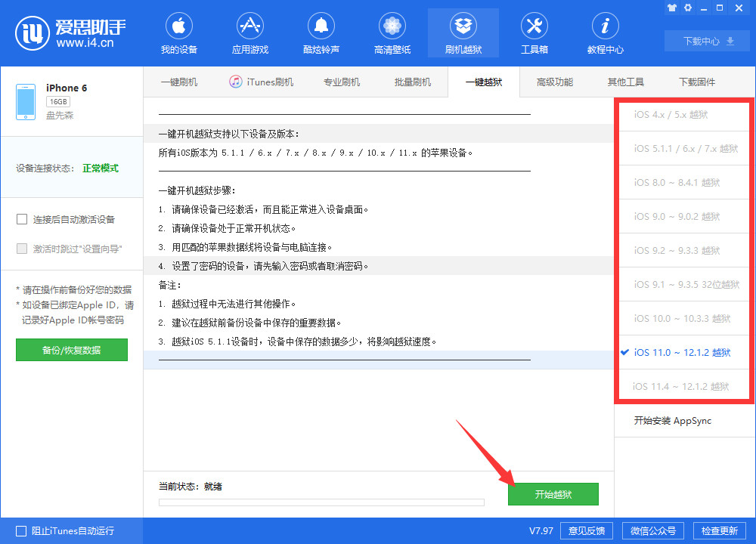
Task: Open 下载中心 download center
Action: (707, 42)
